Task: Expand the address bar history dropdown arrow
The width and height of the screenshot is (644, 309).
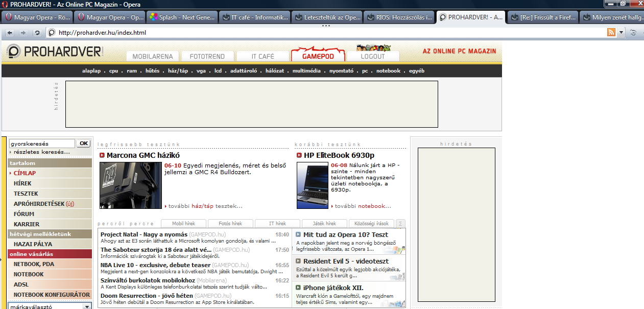Action: (x=622, y=32)
